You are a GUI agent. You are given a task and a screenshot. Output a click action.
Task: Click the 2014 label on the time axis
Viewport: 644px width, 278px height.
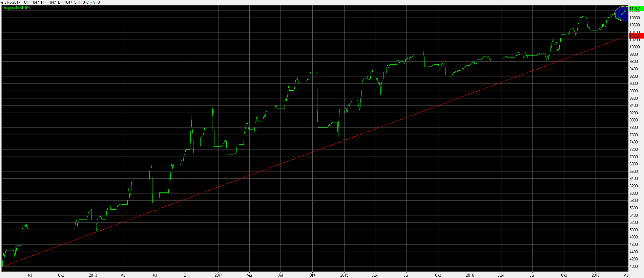click(219, 275)
